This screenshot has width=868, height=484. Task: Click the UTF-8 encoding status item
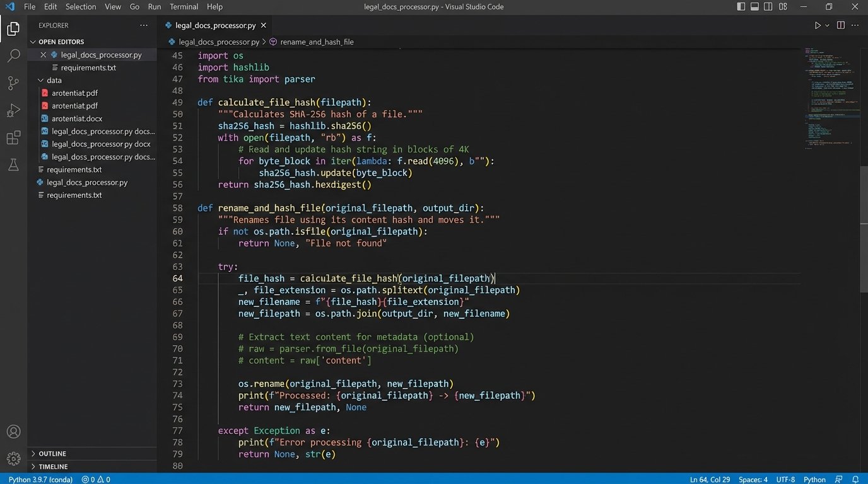click(785, 480)
